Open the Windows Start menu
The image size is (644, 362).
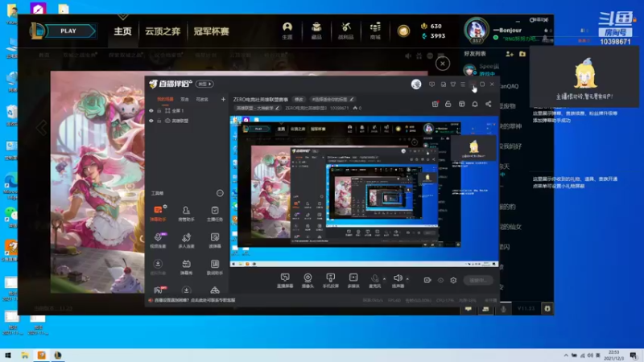(8, 356)
